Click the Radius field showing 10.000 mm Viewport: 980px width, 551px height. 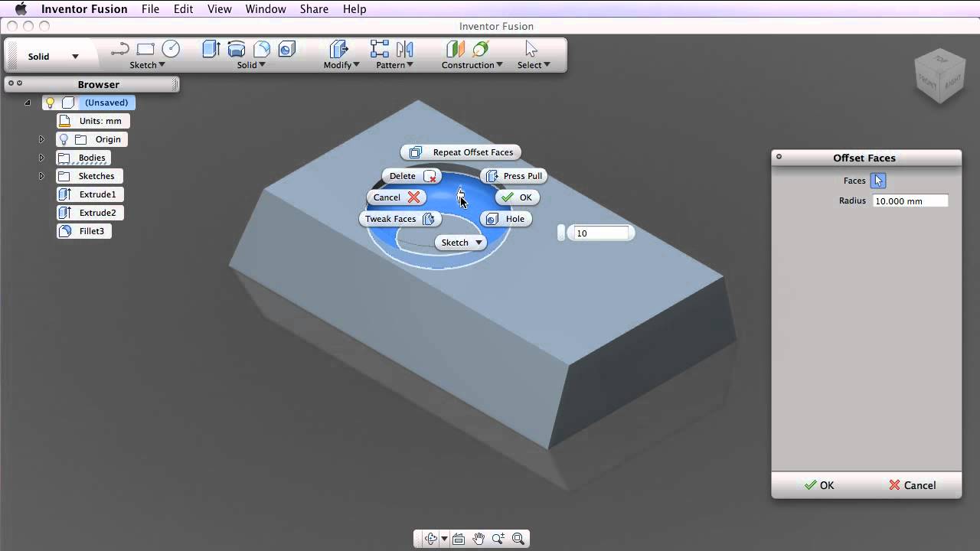910,201
